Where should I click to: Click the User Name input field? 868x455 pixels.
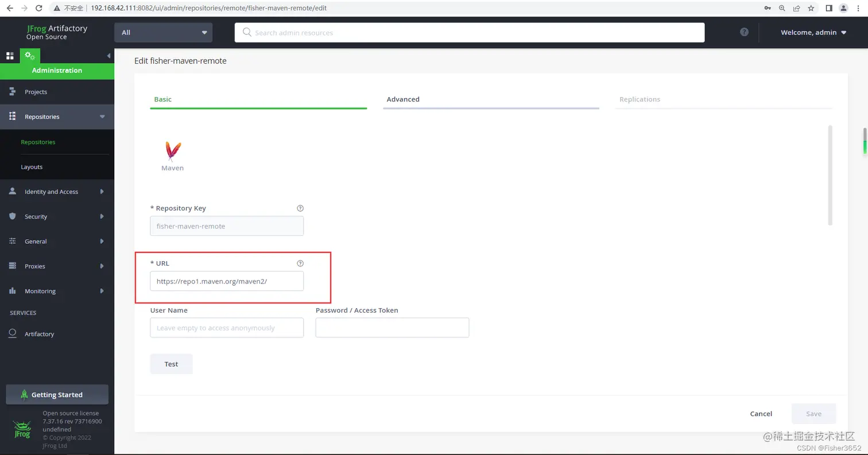tap(227, 328)
